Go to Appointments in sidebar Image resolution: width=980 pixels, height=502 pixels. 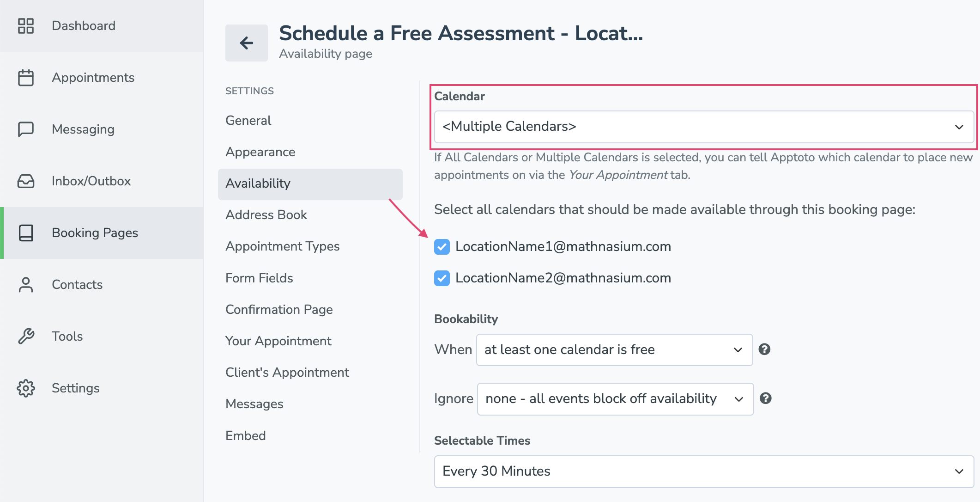pyautogui.click(x=102, y=78)
